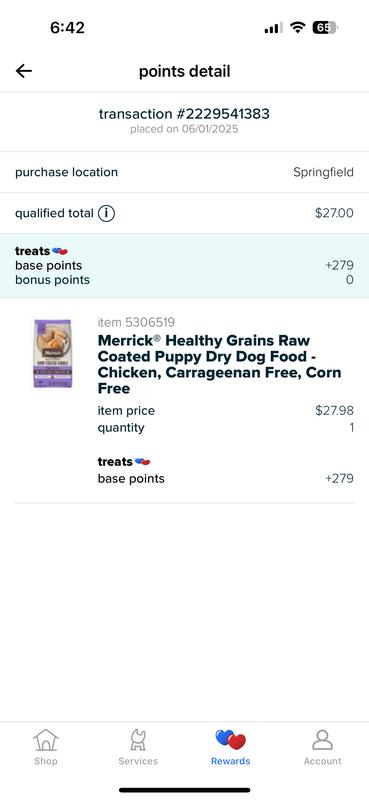The height and width of the screenshot is (800, 369).
Task: Tap the back arrow icon
Action: click(x=23, y=71)
